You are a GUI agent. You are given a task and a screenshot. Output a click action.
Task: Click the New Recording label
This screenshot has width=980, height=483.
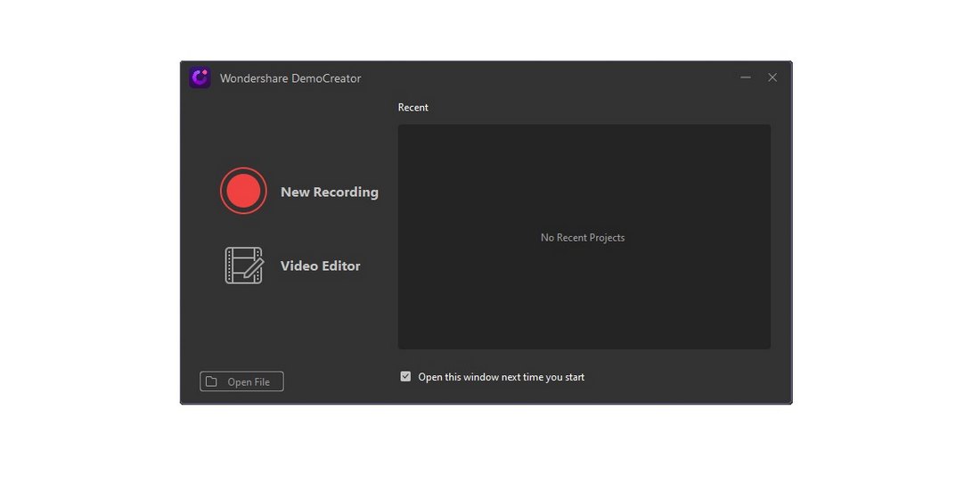pyautogui.click(x=330, y=192)
